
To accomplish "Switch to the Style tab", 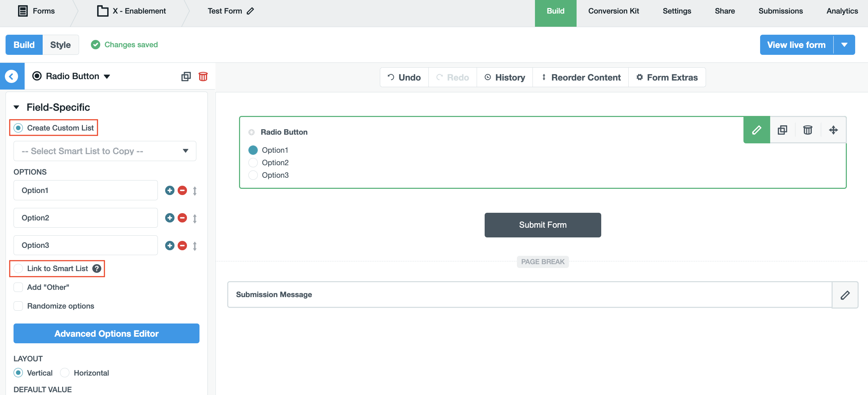I will (60, 45).
